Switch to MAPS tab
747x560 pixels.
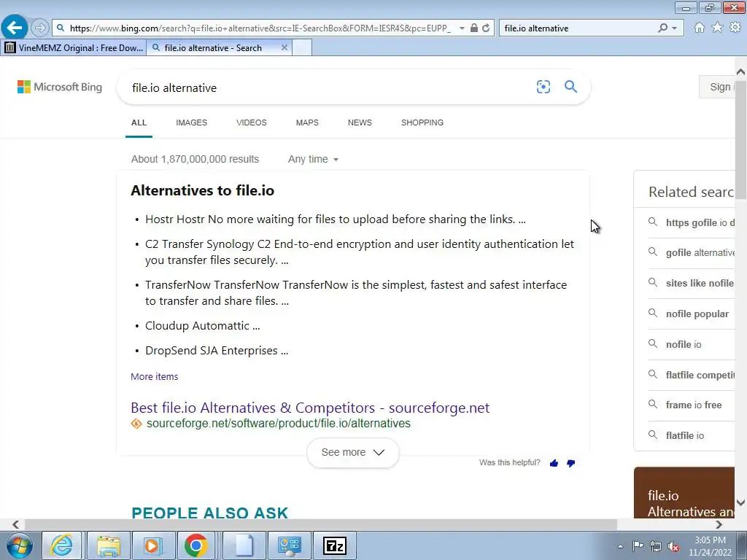(307, 122)
